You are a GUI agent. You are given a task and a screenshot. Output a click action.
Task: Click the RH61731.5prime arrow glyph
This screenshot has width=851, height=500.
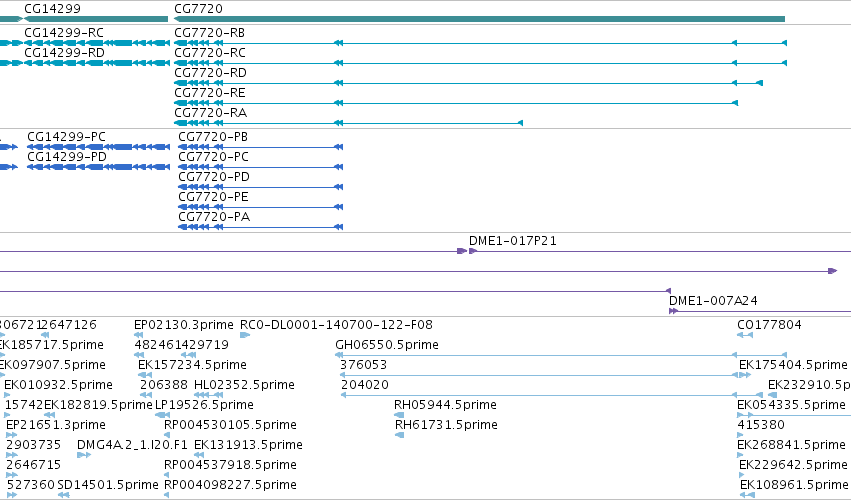(x=399, y=435)
